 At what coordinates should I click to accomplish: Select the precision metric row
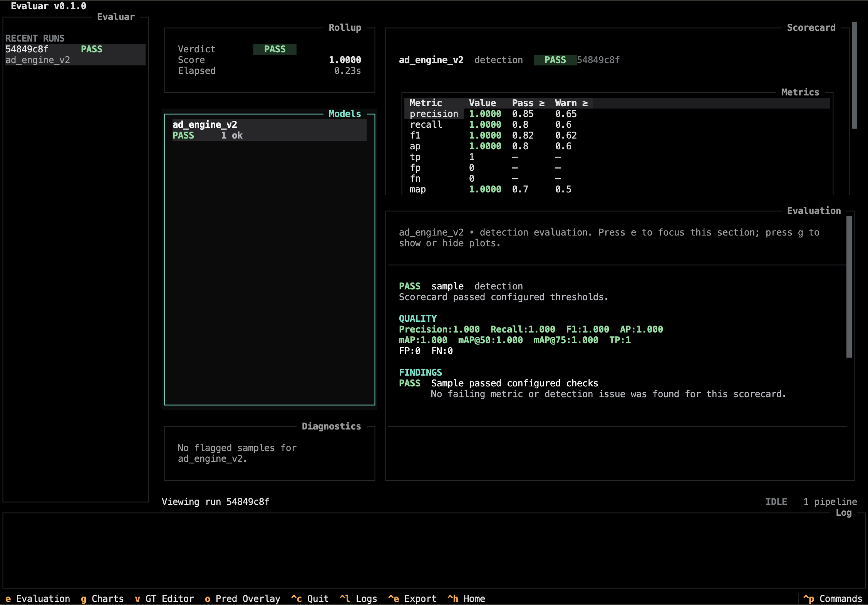(617, 114)
